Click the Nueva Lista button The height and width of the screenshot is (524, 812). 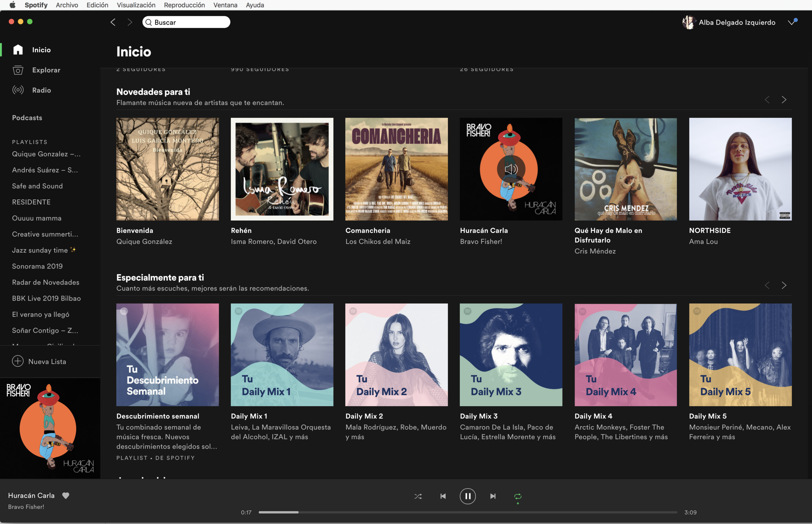pos(39,361)
